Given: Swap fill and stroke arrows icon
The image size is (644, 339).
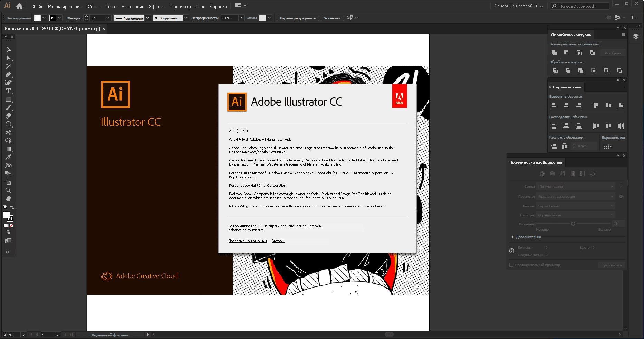Looking at the screenshot, I should 12,207.
